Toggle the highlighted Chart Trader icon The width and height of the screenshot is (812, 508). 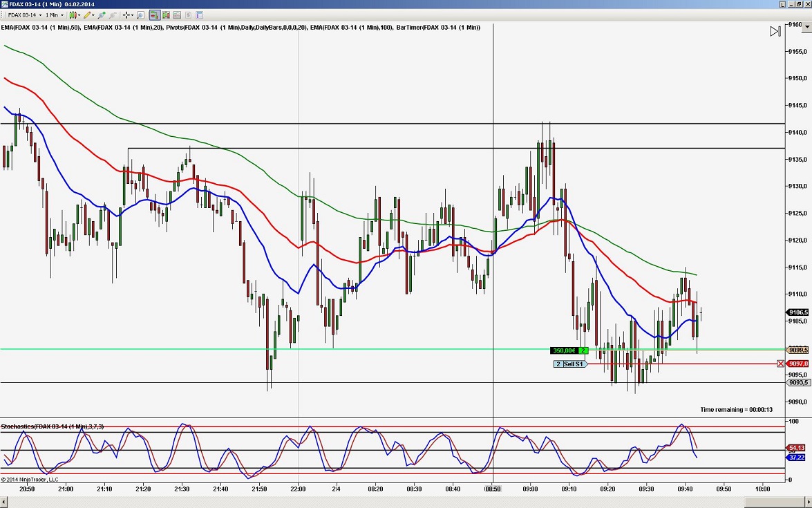(x=154, y=15)
